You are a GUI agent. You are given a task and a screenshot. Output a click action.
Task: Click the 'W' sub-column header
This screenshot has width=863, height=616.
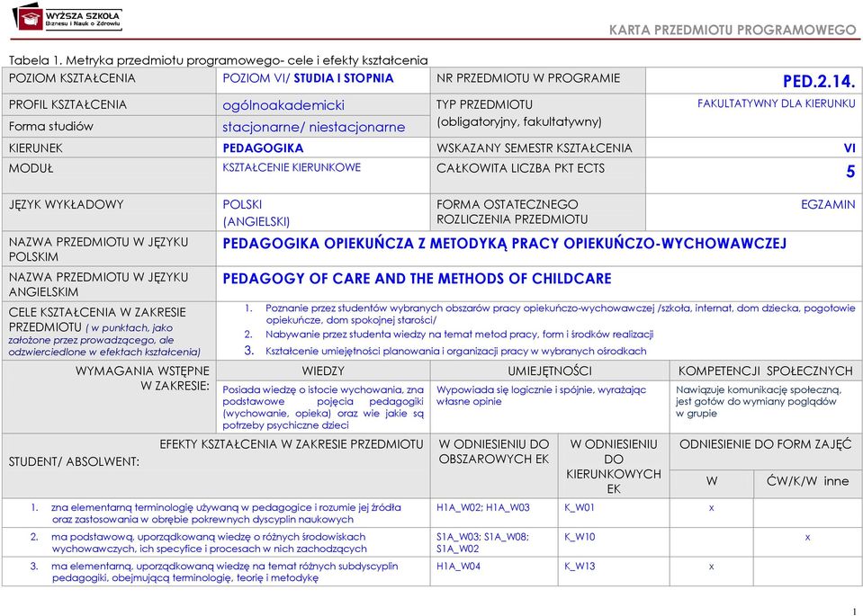712,481
